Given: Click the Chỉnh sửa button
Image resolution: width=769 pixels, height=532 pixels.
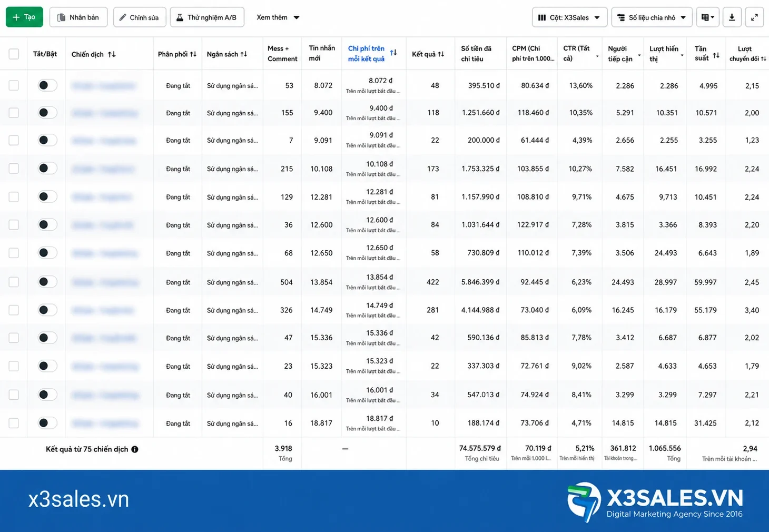Looking at the screenshot, I should coord(140,17).
